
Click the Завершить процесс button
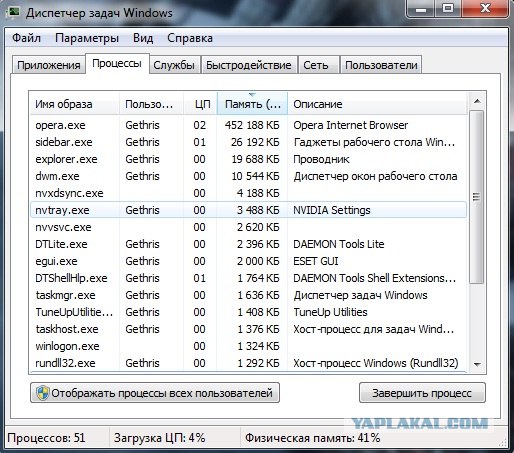422,393
